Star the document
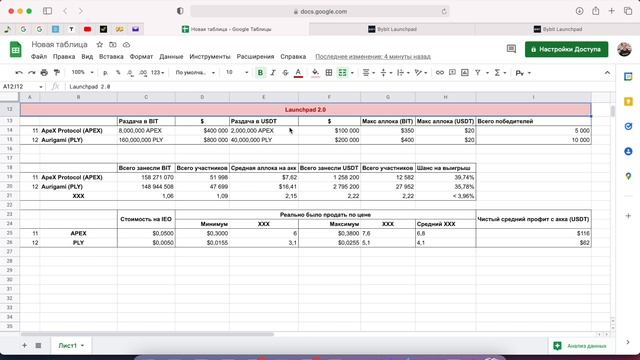640x360 pixels. pos(100,44)
